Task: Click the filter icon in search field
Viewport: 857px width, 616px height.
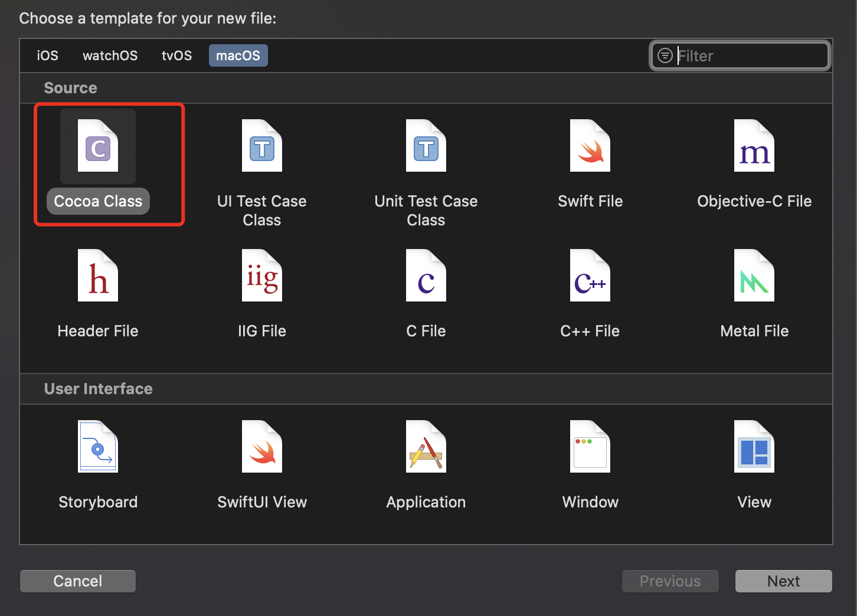Action: click(665, 55)
